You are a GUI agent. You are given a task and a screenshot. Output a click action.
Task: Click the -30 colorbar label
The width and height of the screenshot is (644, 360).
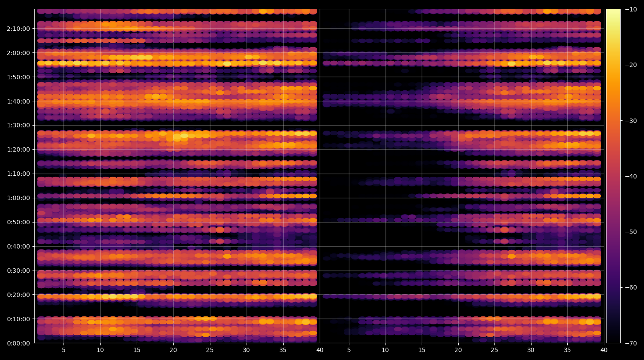coord(631,121)
